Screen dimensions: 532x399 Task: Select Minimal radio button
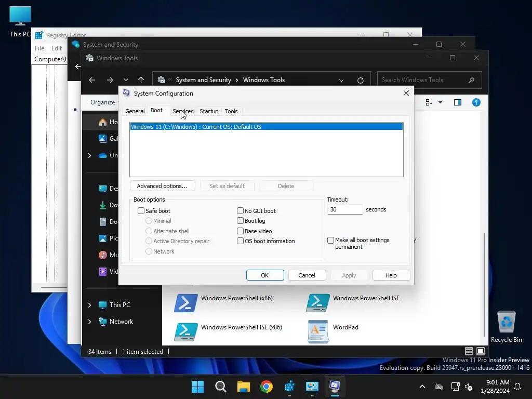pyautogui.click(x=149, y=221)
